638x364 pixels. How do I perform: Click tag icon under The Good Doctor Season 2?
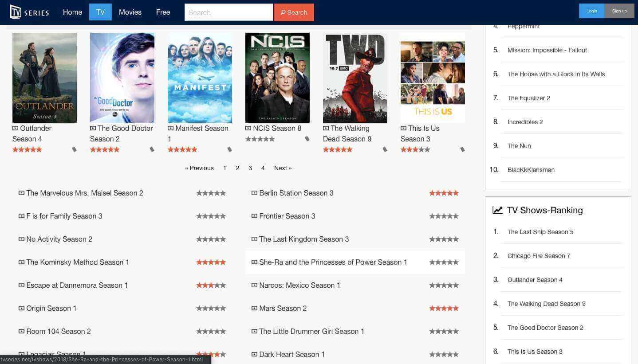152,149
